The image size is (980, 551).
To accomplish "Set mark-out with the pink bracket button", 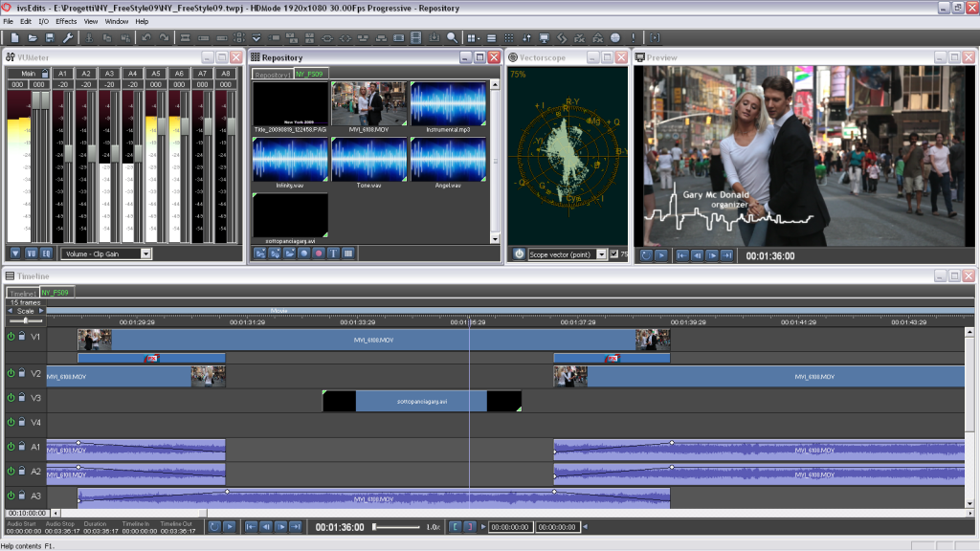I will pyautogui.click(x=470, y=527).
